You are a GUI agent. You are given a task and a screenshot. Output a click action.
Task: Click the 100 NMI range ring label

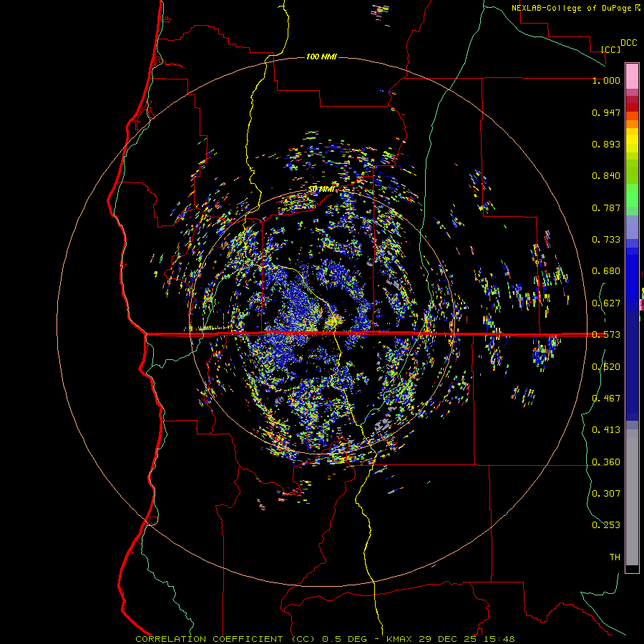[x=321, y=57]
